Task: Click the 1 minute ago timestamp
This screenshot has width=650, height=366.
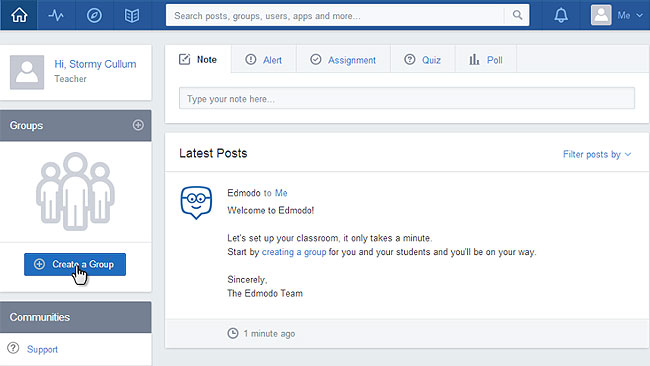Action: coord(269,334)
